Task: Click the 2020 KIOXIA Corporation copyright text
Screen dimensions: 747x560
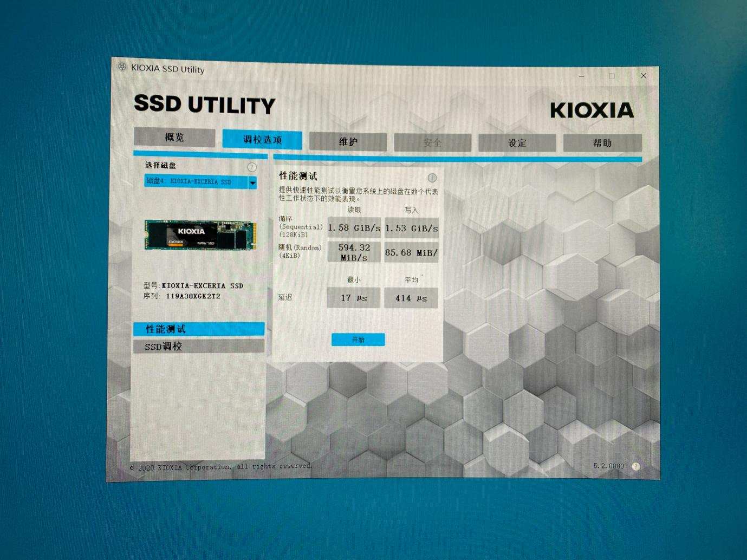Action: tap(222, 467)
